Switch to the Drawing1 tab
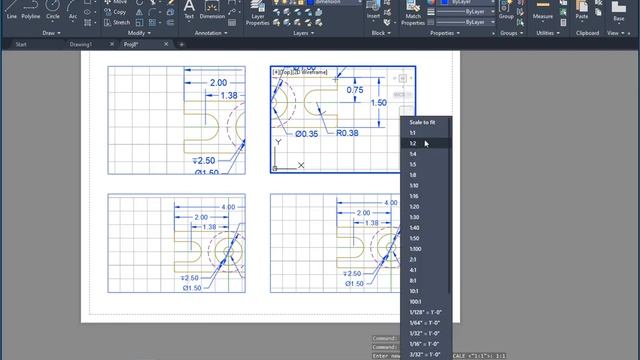640x360 pixels. click(x=80, y=44)
